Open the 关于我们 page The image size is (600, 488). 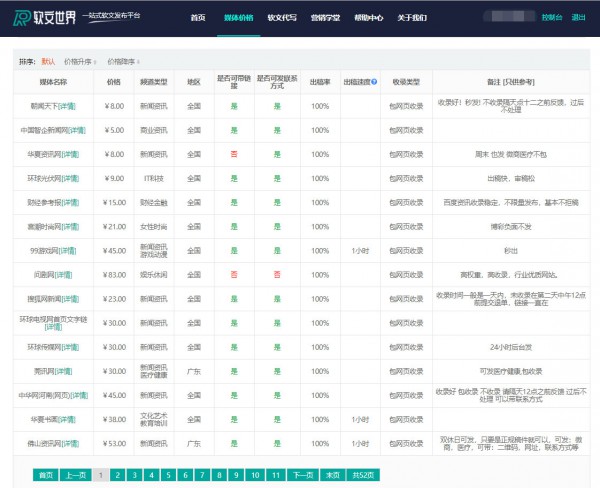click(411, 18)
